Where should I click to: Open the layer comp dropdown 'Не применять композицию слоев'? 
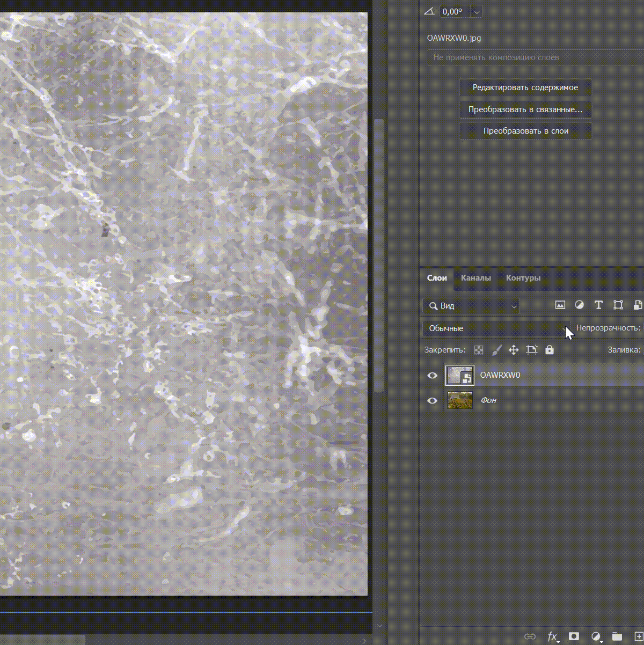(x=535, y=57)
